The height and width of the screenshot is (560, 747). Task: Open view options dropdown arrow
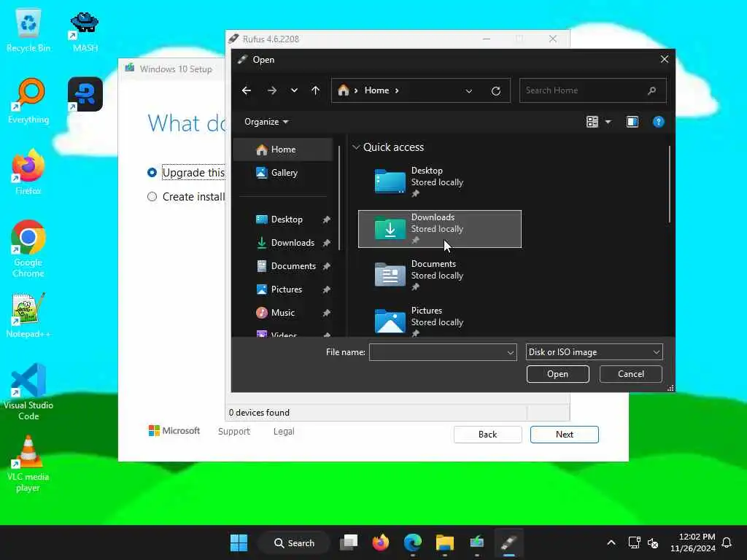(x=608, y=122)
